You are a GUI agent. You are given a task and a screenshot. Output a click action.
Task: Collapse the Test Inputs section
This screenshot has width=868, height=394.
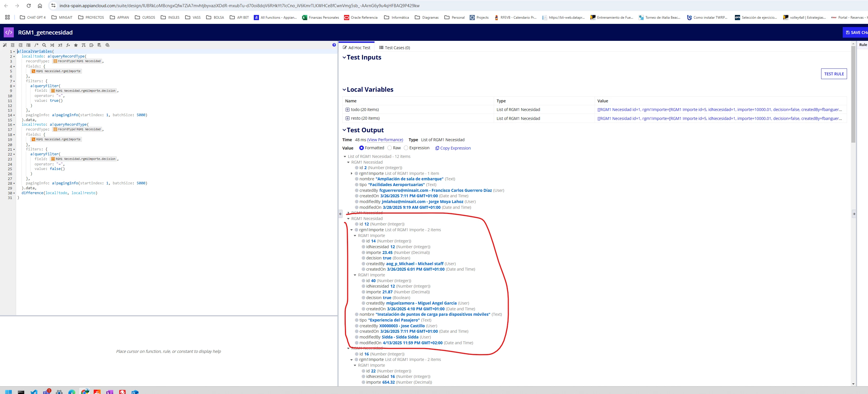344,57
